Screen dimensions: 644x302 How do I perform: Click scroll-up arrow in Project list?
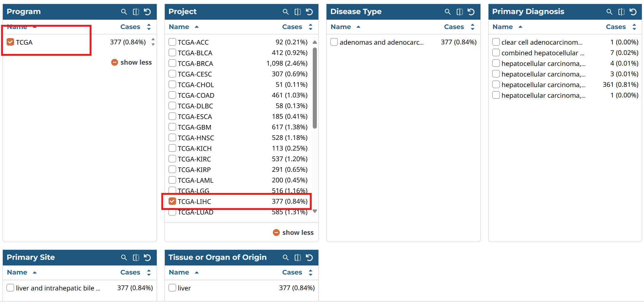315,42
